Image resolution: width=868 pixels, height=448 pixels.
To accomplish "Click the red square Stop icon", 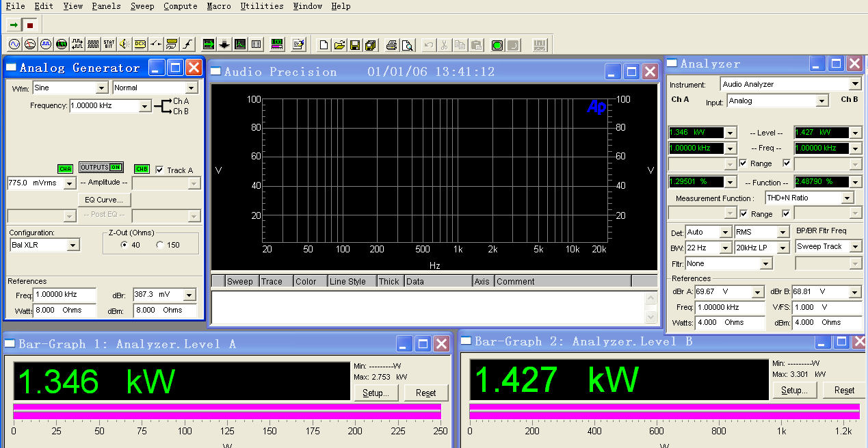I will tap(29, 25).
